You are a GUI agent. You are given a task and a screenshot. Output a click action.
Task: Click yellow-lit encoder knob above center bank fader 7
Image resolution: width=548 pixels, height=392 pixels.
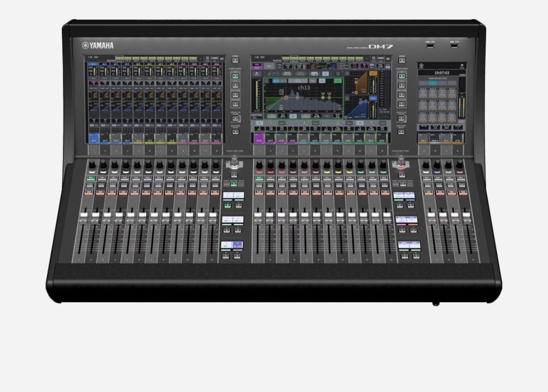pyautogui.click(x=327, y=166)
